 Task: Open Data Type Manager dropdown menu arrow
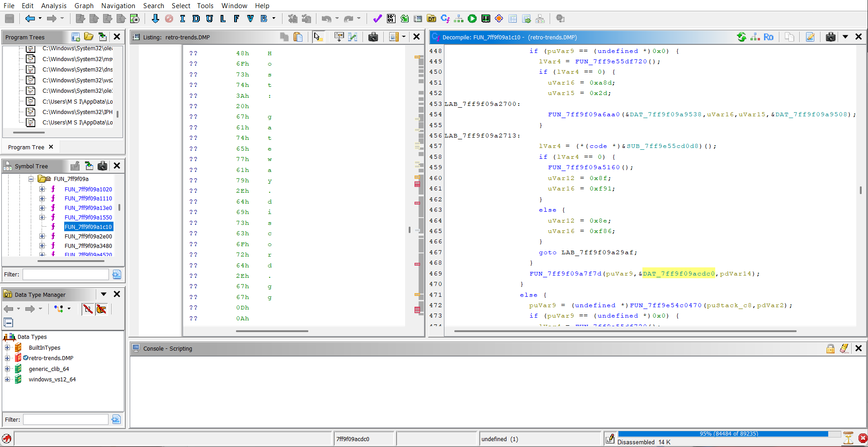point(104,295)
